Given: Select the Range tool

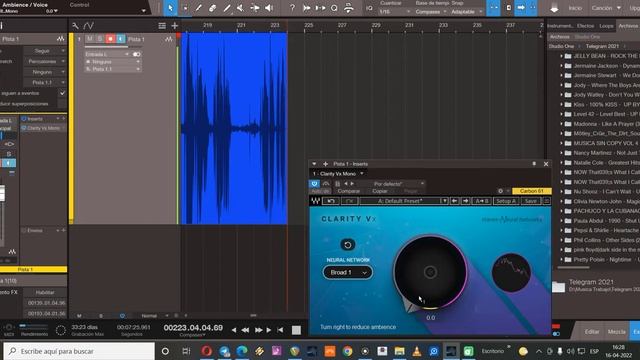Looking at the screenshot, I should point(185,8).
